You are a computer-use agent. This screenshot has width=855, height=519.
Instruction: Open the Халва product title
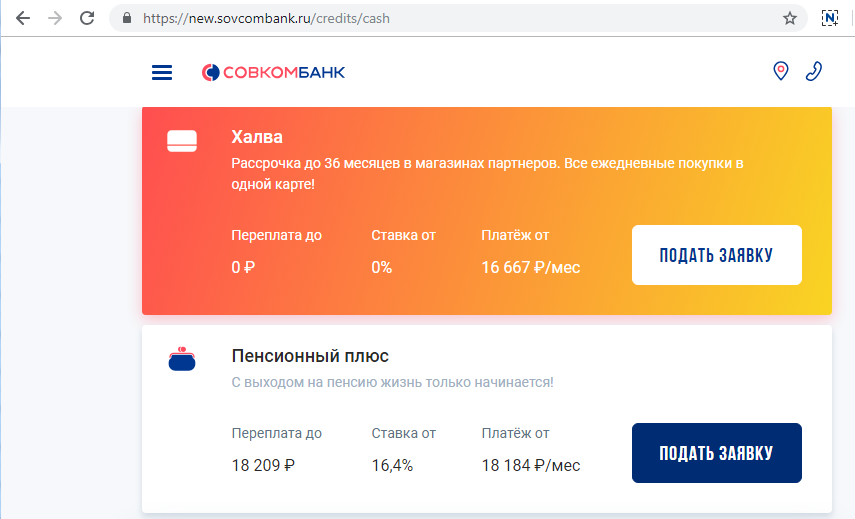tap(257, 137)
